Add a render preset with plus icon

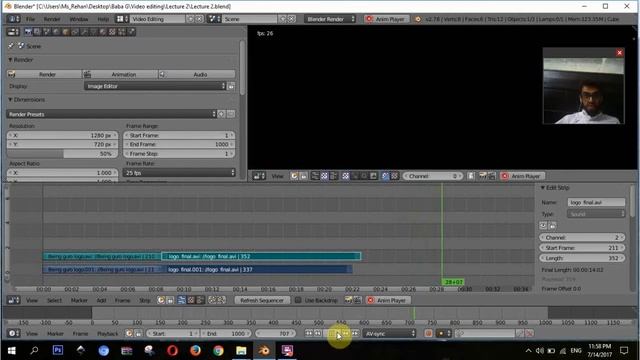coord(221,114)
